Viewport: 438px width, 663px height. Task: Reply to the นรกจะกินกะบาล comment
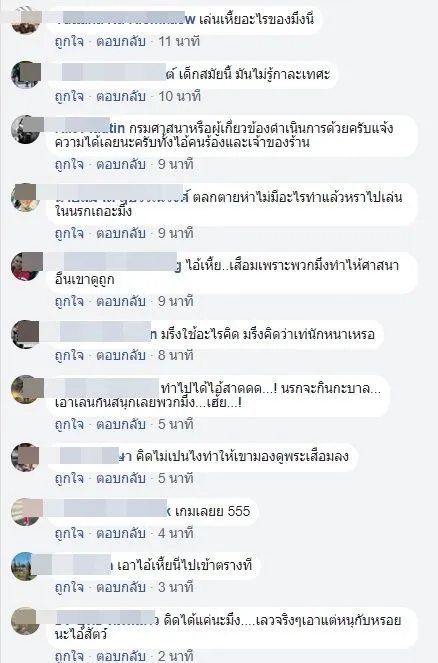(121, 425)
